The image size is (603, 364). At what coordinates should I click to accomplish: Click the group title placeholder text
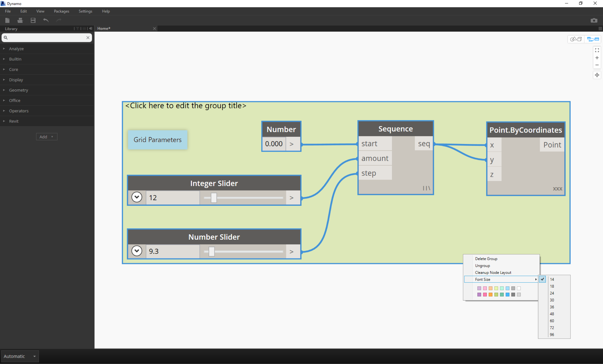coord(186,106)
